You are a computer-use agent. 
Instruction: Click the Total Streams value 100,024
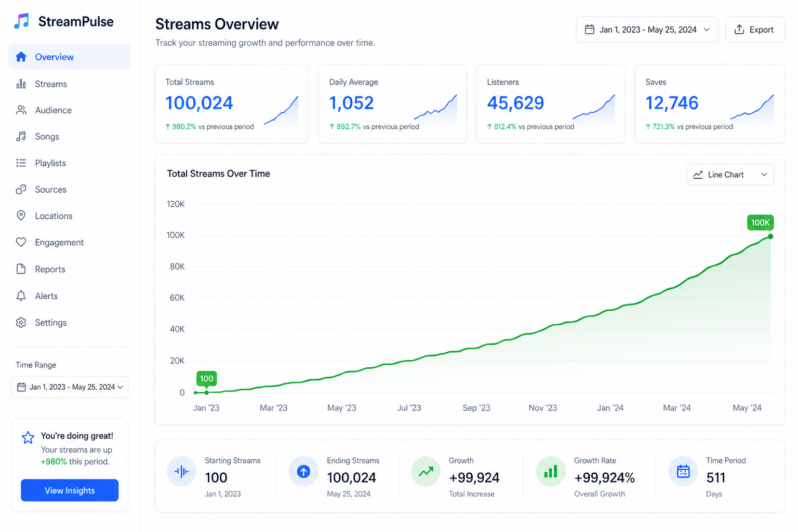point(199,103)
